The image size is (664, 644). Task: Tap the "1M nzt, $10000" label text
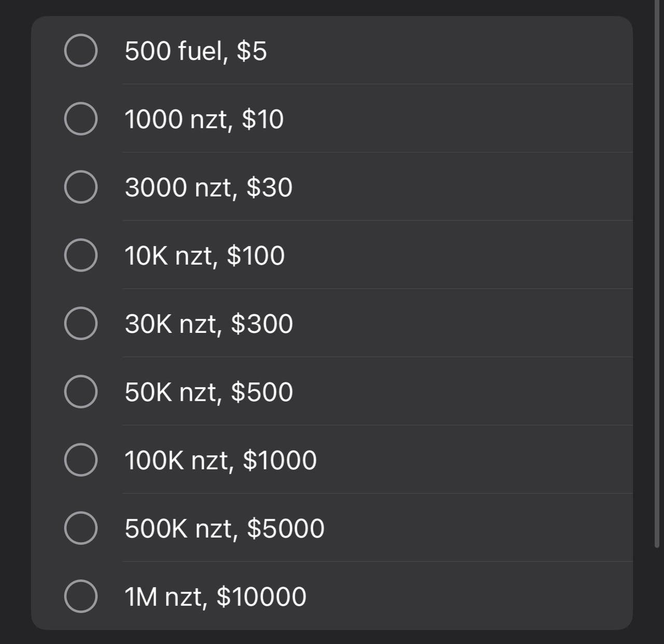215,596
